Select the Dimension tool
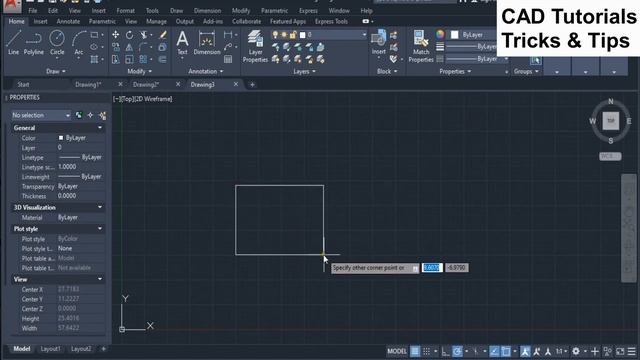 207,42
